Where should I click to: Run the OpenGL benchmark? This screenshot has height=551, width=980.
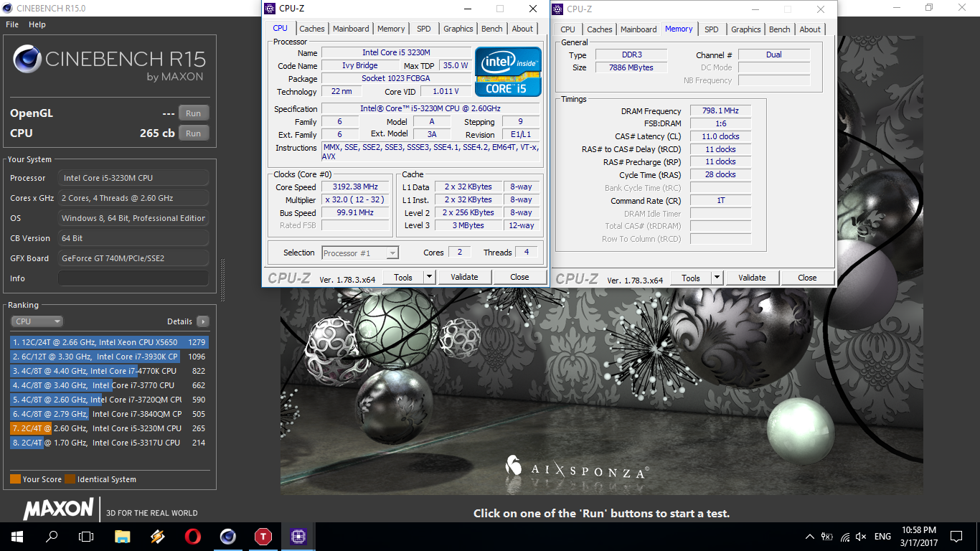pos(194,113)
